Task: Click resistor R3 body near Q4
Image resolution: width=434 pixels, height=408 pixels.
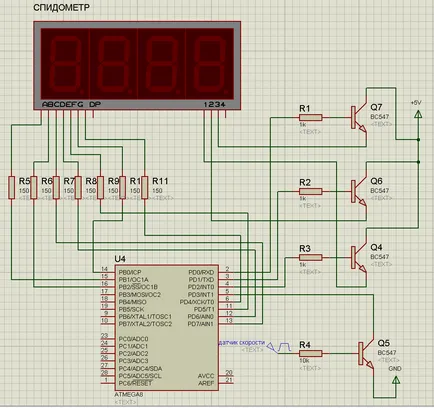Action: pyautogui.click(x=310, y=257)
